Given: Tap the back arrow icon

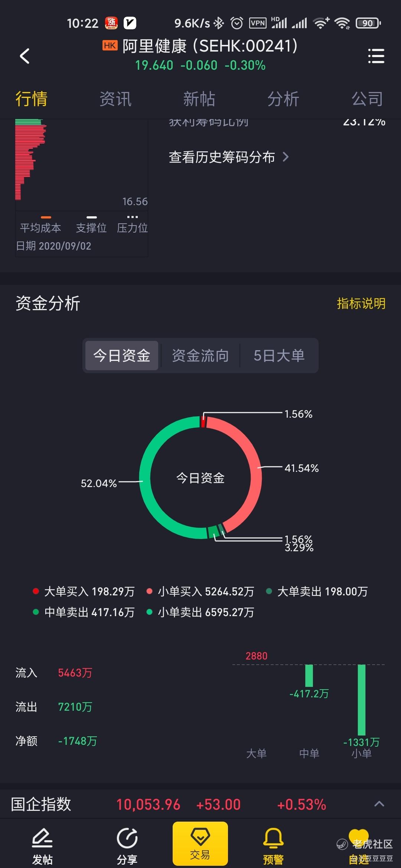Looking at the screenshot, I should point(25,56).
